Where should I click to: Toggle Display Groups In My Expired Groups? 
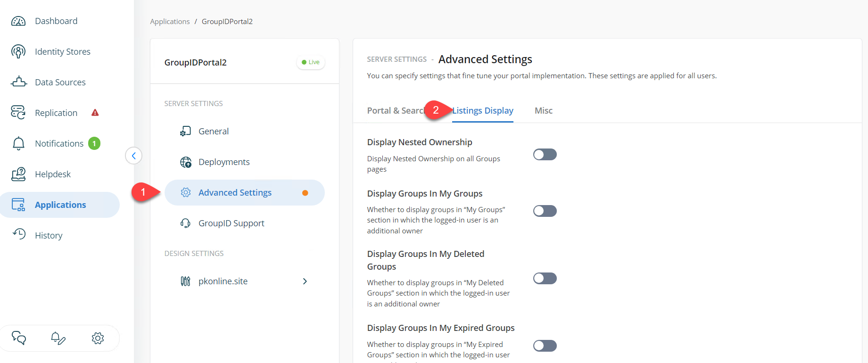tap(545, 346)
